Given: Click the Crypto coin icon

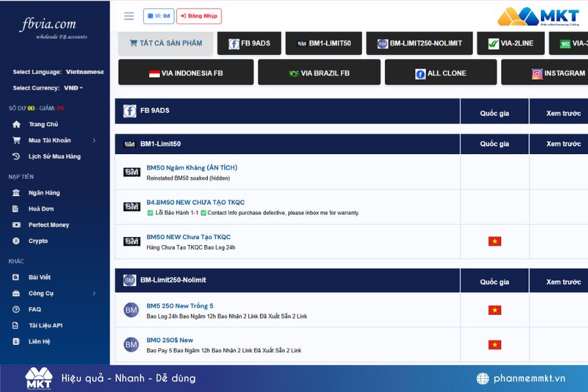Looking at the screenshot, I should (16, 241).
